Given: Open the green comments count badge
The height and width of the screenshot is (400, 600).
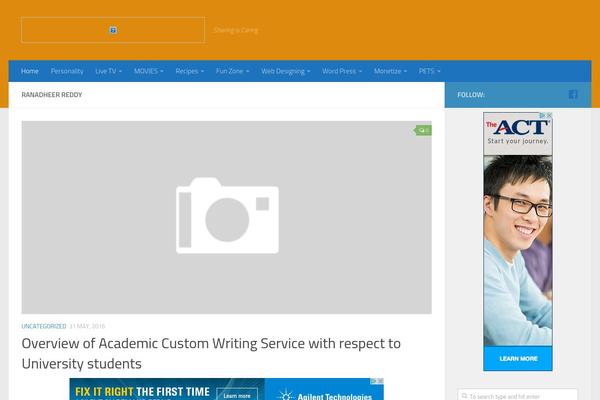Looking at the screenshot, I should (423, 131).
